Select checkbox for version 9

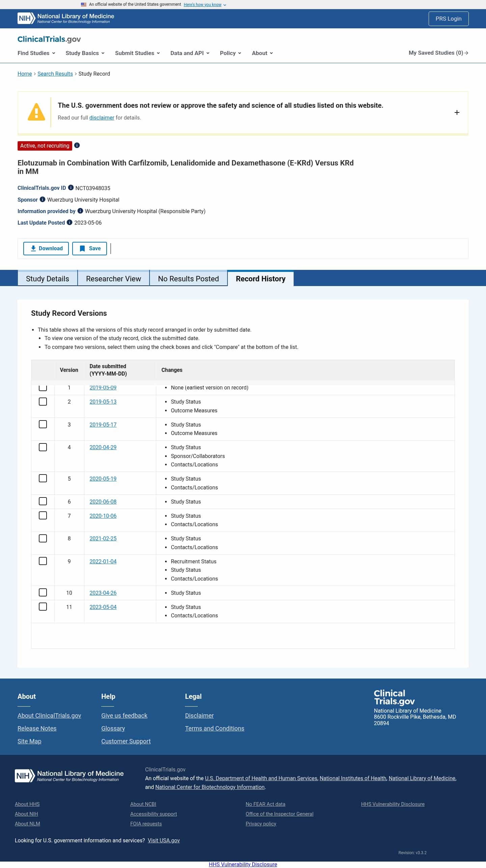point(43,561)
